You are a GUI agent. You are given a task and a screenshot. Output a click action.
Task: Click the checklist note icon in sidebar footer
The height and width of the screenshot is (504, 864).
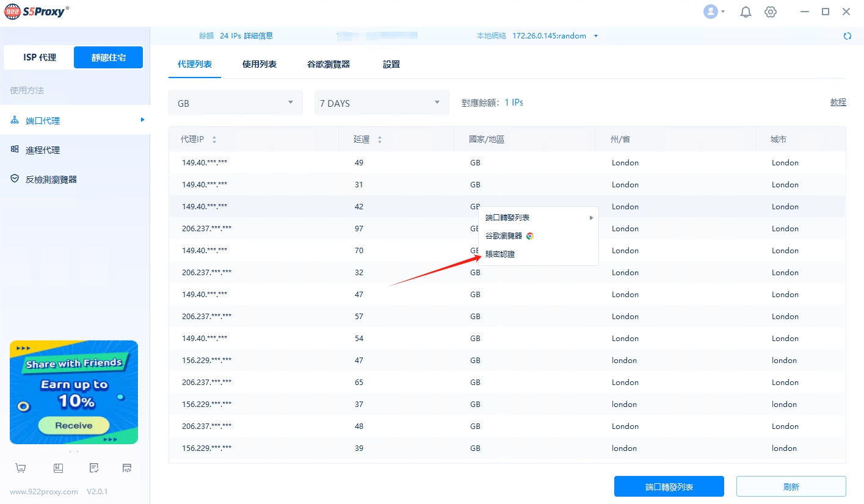pyautogui.click(x=94, y=468)
